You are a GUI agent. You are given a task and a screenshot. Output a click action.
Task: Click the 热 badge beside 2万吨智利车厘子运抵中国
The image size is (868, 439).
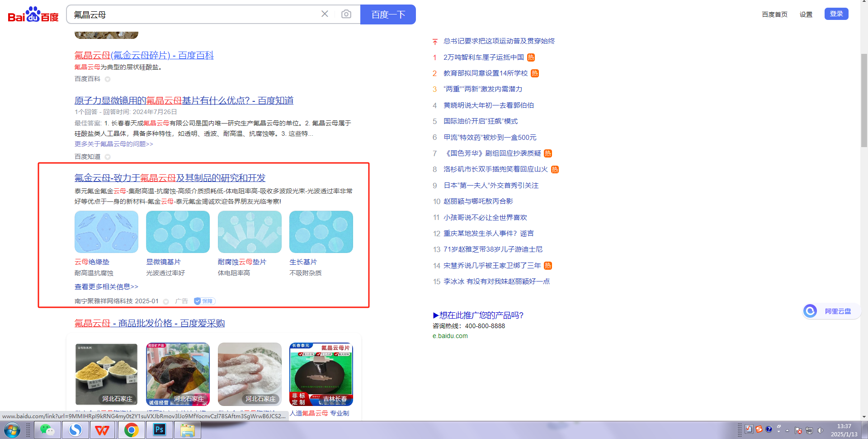tap(531, 57)
